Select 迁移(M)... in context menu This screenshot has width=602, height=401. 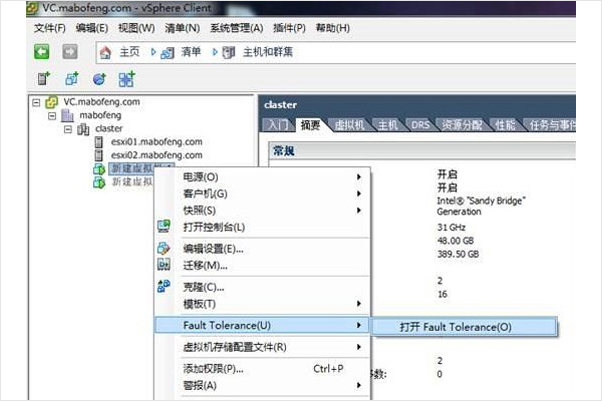coord(262,265)
